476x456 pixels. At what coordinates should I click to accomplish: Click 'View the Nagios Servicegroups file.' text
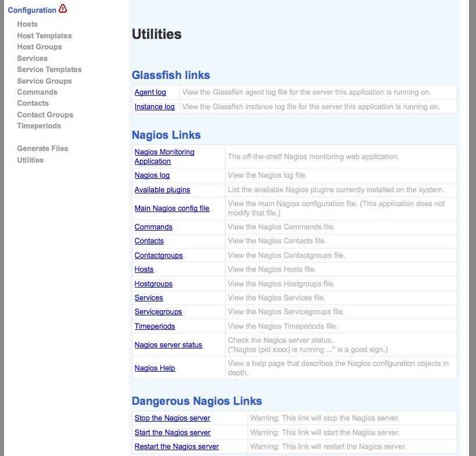coord(286,312)
